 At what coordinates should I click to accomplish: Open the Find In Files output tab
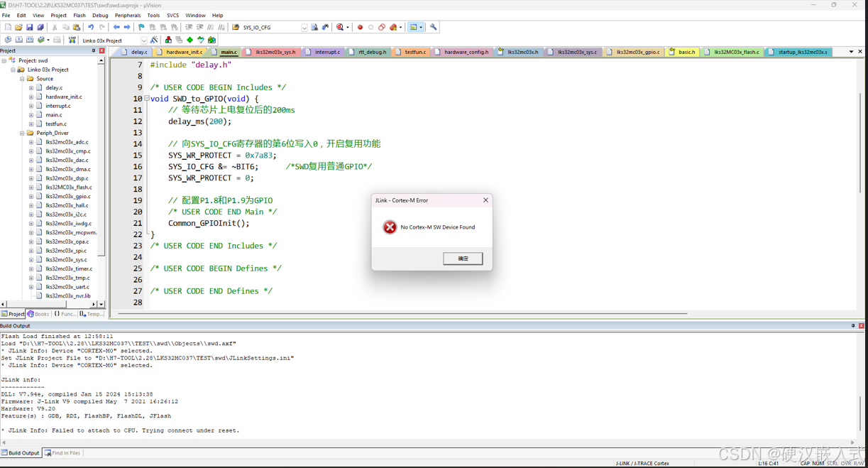[62, 453]
